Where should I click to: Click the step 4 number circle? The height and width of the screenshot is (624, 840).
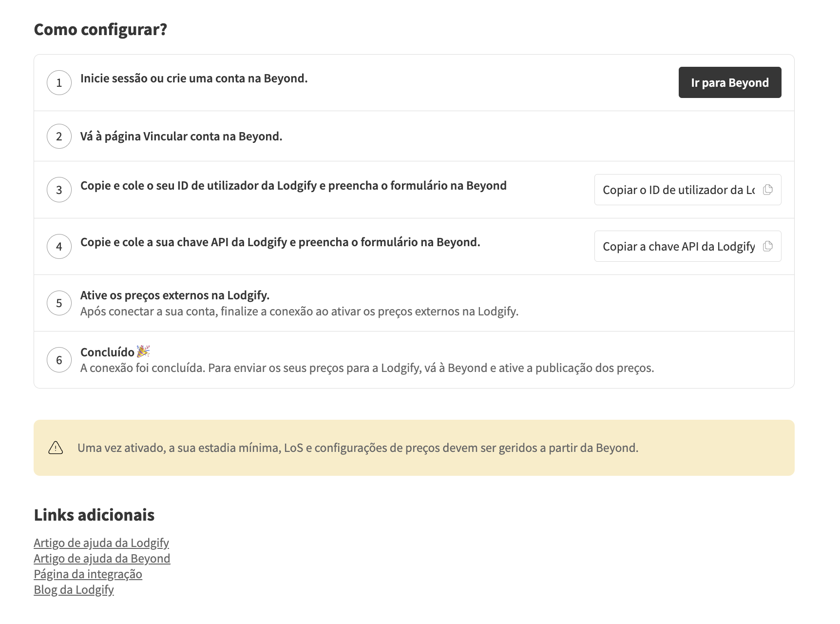click(x=59, y=247)
